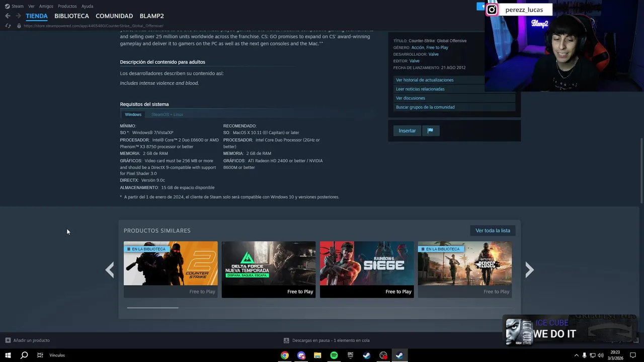Click the microphone icon in system tray
The height and width of the screenshot is (362, 644).
coord(584,355)
